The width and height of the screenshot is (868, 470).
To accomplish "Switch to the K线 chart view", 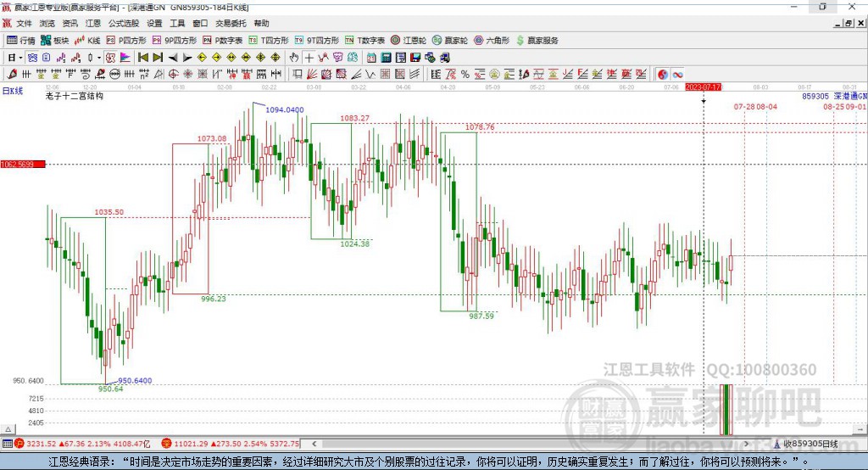I will coord(87,41).
